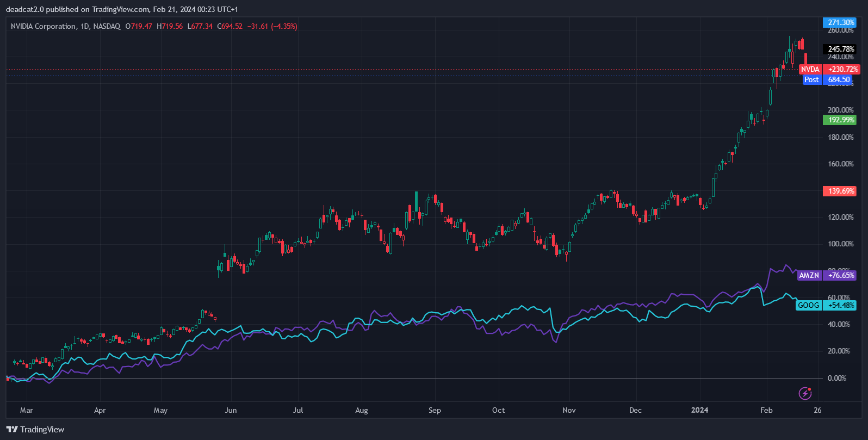Click the red 139.69% label
Image resolution: width=868 pixels, height=440 pixels.
tap(840, 191)
